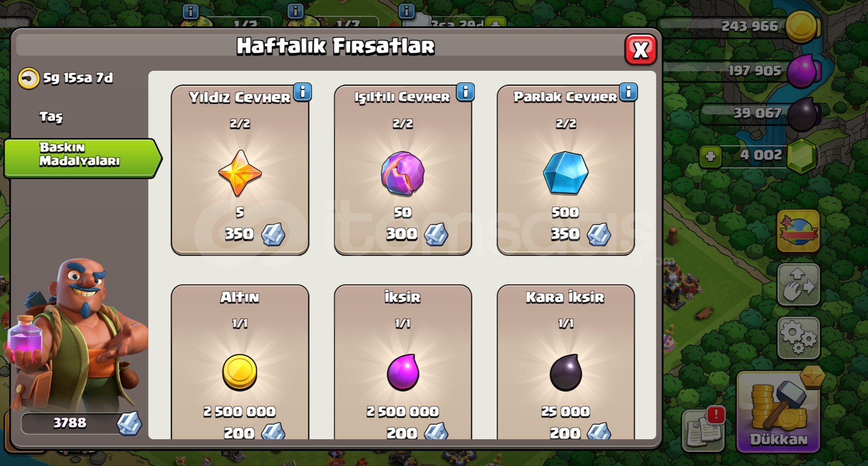The height and width of the screenshot is (466, 868).
Task: Open the world map attack icon
Action: click(x=798, y=231)
